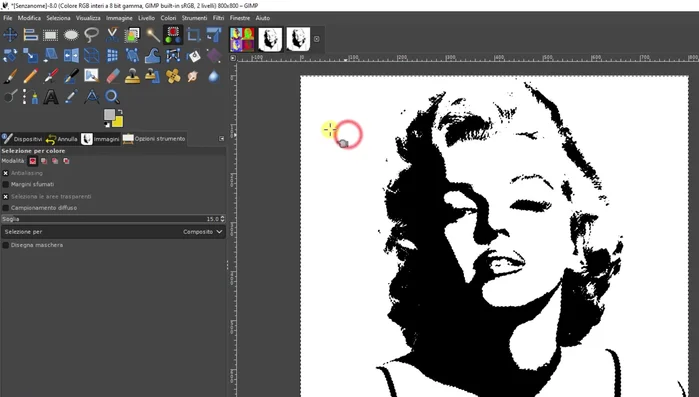This screenshot has height=397, width=699.
Task: Open the File menu
Action: 8,18
